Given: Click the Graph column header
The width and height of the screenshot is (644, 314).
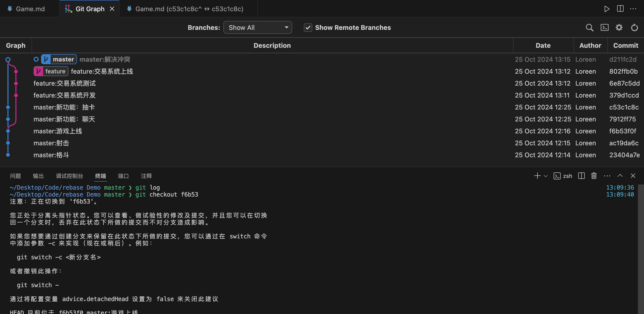Looking at the screenshot, I should (x=16, y=46).
